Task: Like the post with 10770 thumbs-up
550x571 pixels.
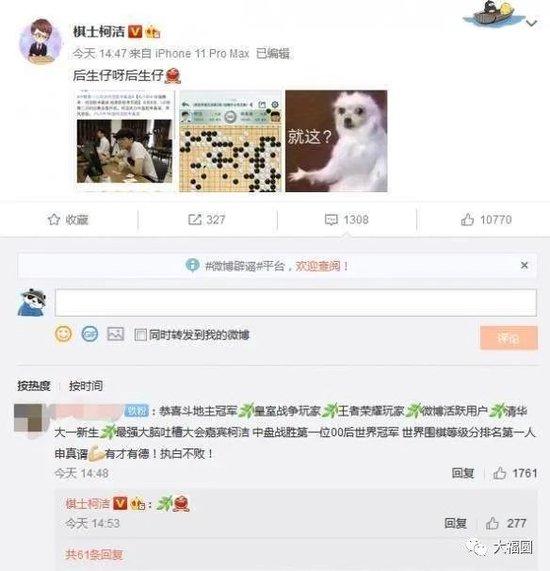Action: pyautogui.click(x=467, y=220)
